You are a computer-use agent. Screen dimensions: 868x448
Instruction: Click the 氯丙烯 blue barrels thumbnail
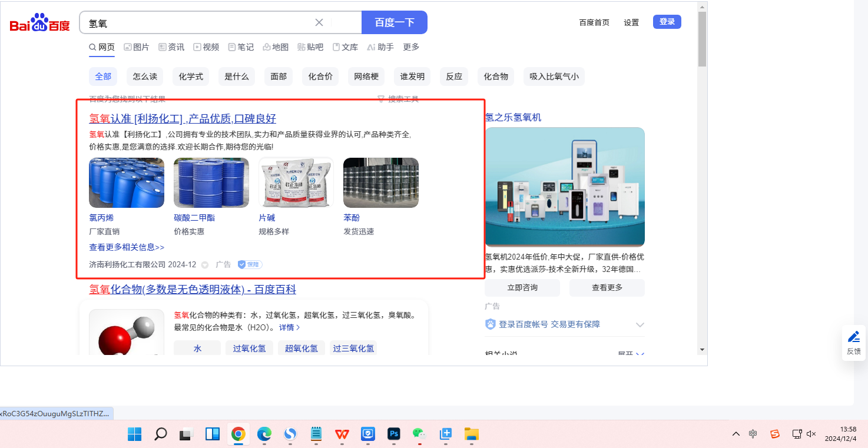tap(127, 182)
